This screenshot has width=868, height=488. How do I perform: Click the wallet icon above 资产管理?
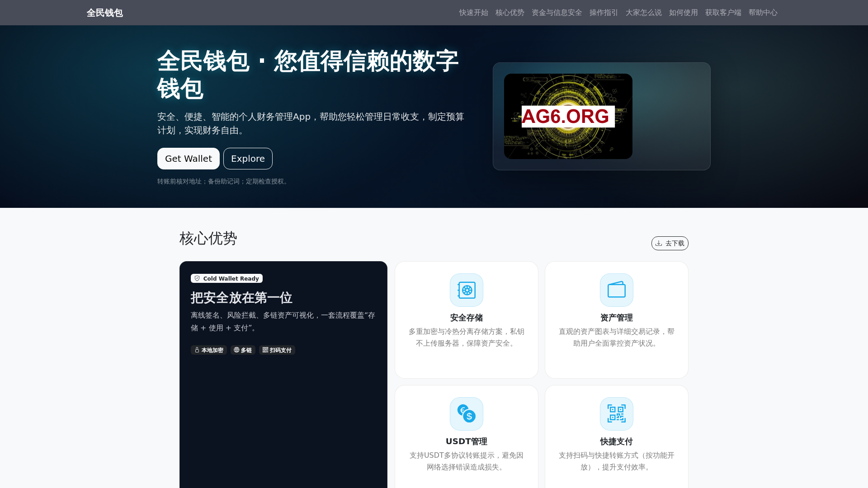(x=617, y=290)
